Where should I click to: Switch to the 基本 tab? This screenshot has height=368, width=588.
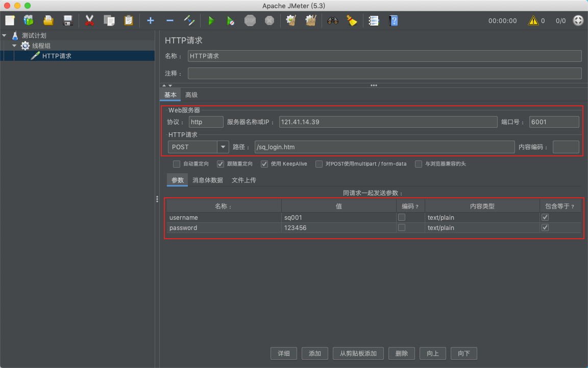tap(170, 95)
